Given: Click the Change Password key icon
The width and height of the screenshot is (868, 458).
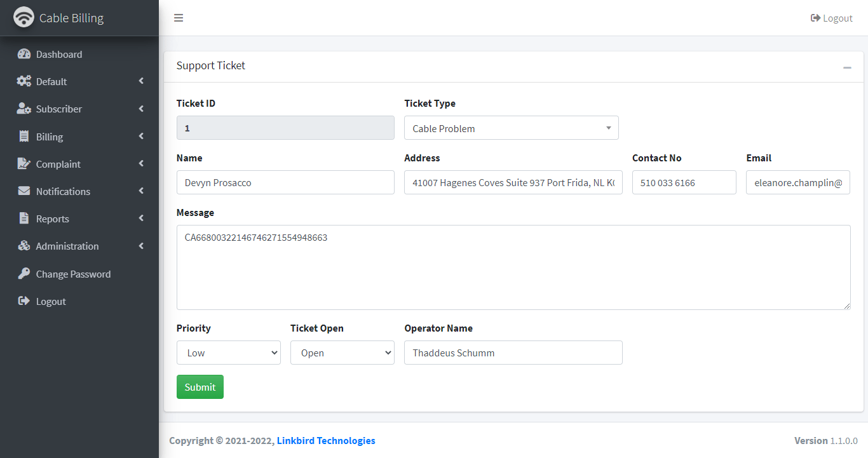Looking at the screenshot, I should click(x=24, y=274).
